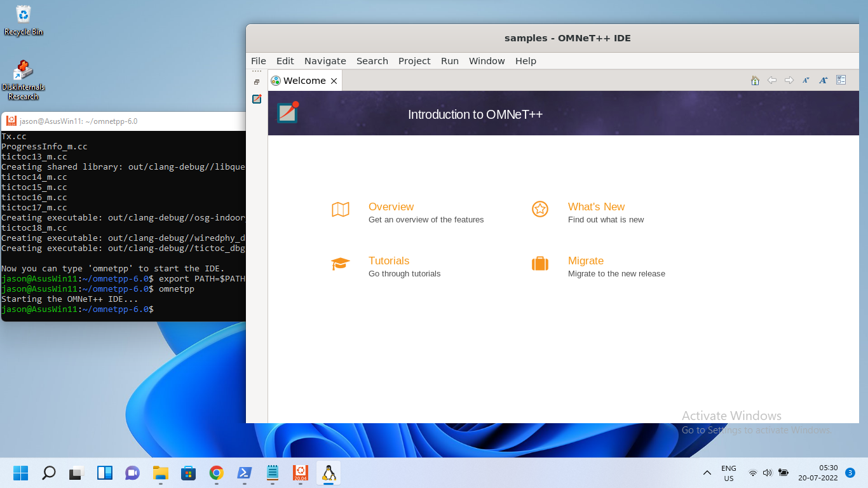Click 'ProgressInfo_m.cc' line in terminal
This screenshot has width=868, height=488.
point(44,146)
